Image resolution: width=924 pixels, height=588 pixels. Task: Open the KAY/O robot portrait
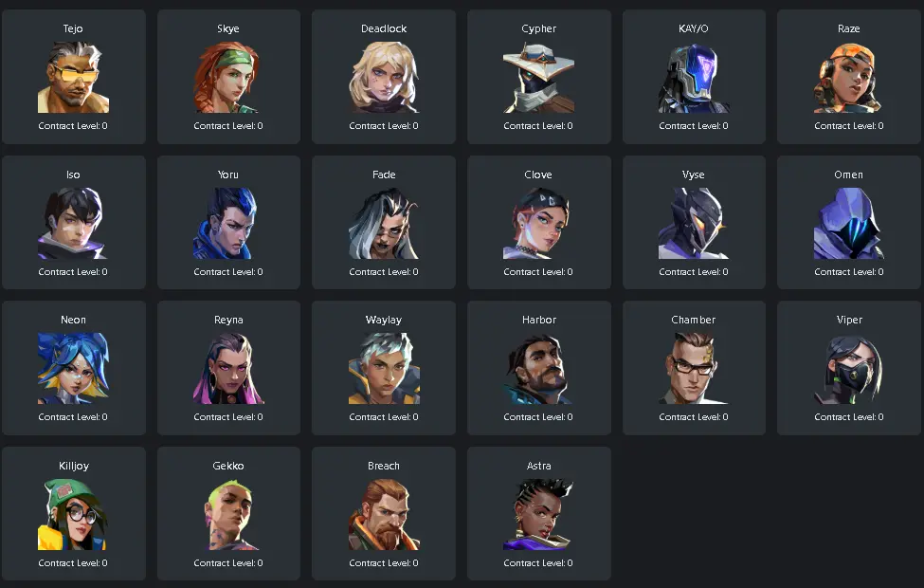coord(694,77)
